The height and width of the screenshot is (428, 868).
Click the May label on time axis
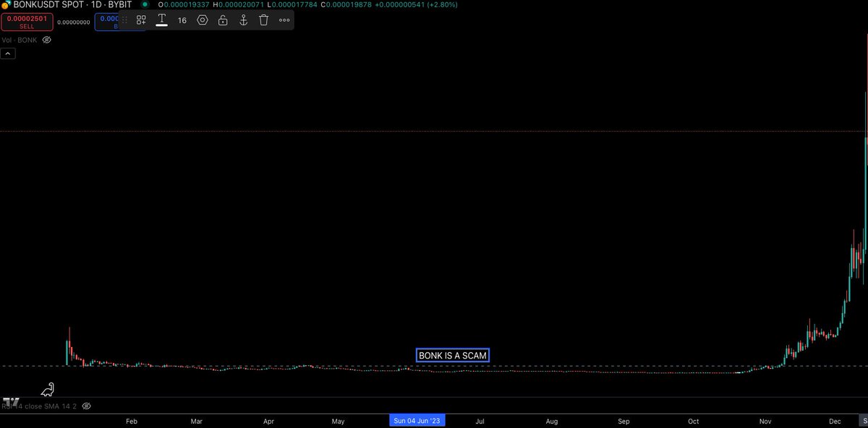pos(339,421)
